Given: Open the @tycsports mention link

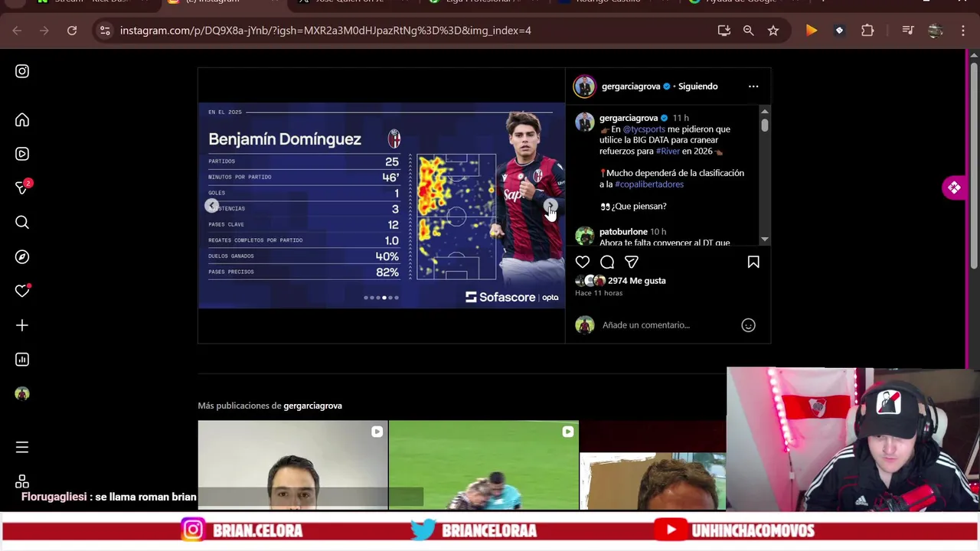Looking at the screenshot, I should [x=644, y=129].
